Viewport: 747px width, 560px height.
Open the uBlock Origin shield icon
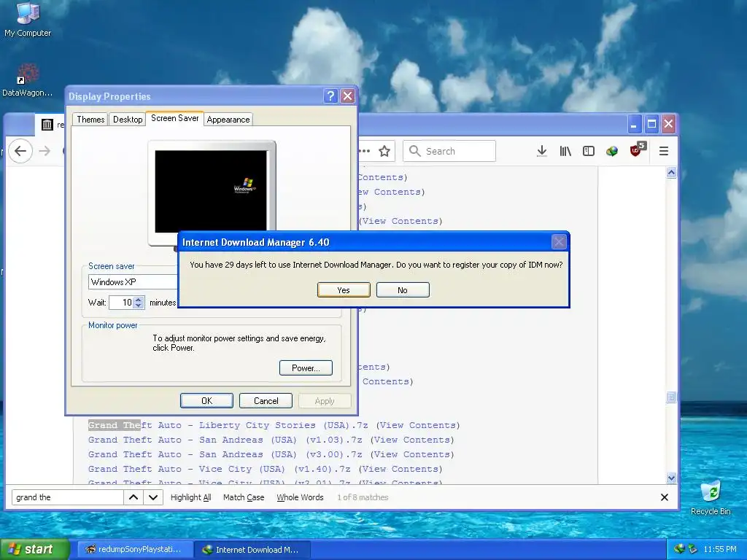click(636, 150)
